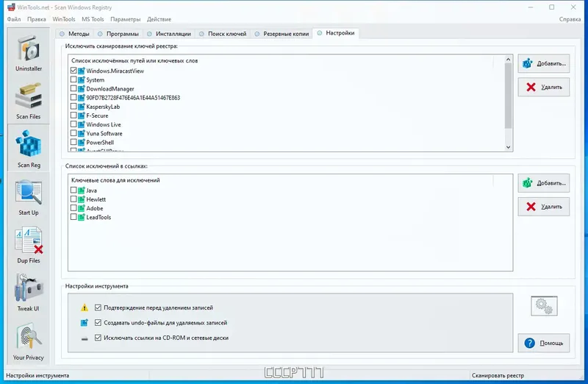Click registry icon beside Windows Live
Screen dimensions: 588x384
[82, 124]
